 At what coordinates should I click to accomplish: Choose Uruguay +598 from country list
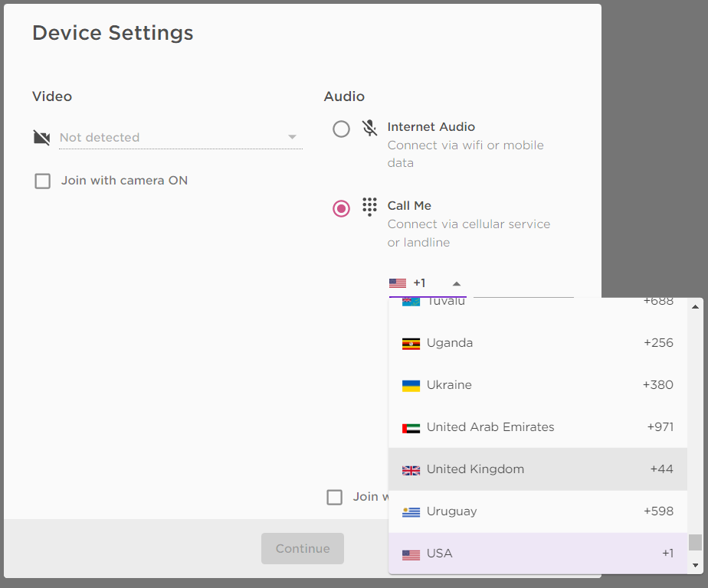[537, 511]
